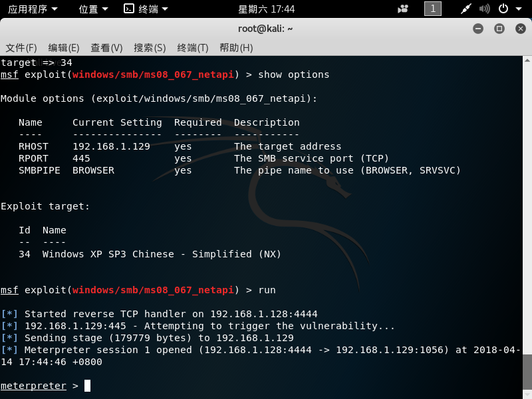Minimize the root@kali terminal window

(x=478, y=29)
